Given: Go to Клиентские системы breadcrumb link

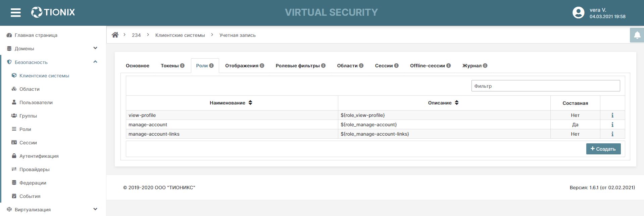Looking at the screenshot, I should 180,35.
